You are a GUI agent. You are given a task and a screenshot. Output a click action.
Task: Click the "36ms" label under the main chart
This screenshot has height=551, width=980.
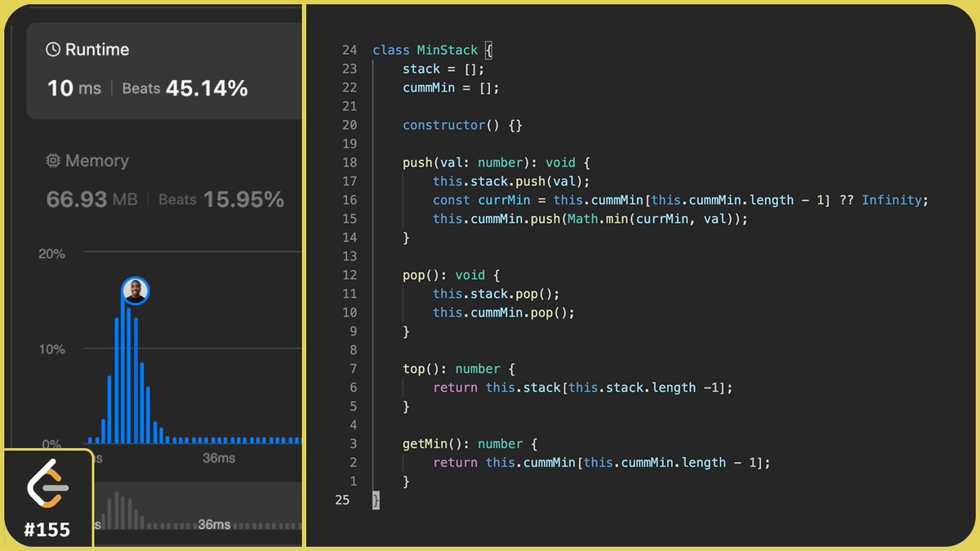click(219, 459)
